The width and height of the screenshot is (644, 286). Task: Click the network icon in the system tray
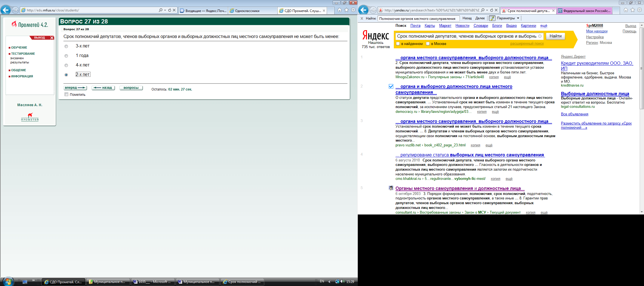click(x=337, y=282)
